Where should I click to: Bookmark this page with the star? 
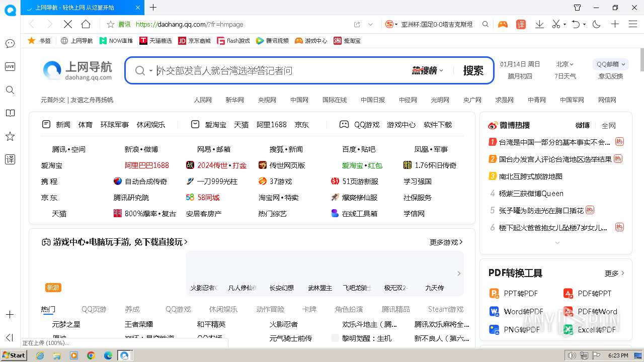[111, 24]
